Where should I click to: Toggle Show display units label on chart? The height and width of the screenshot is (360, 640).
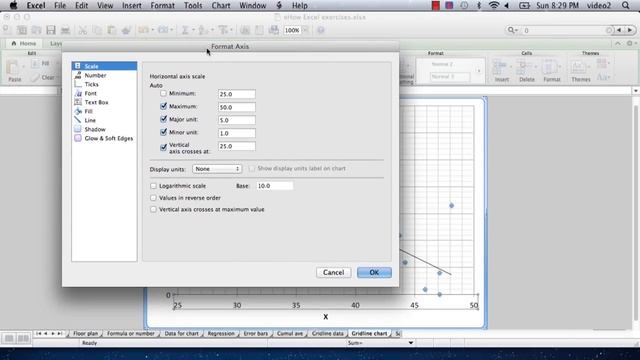(251, 169)
